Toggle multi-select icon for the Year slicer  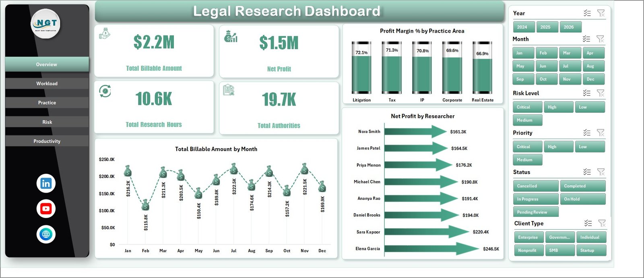pyautogui.click(x=587, y=13)
